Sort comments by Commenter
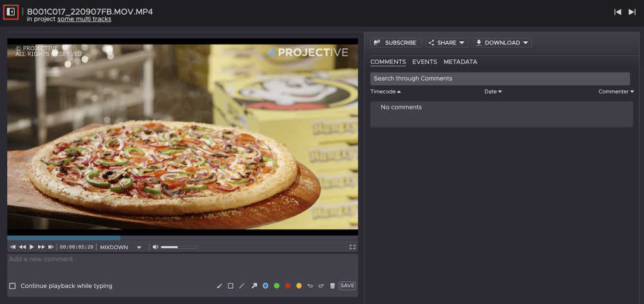The width and height of the screenshot is (644, 304). (616, 91)
